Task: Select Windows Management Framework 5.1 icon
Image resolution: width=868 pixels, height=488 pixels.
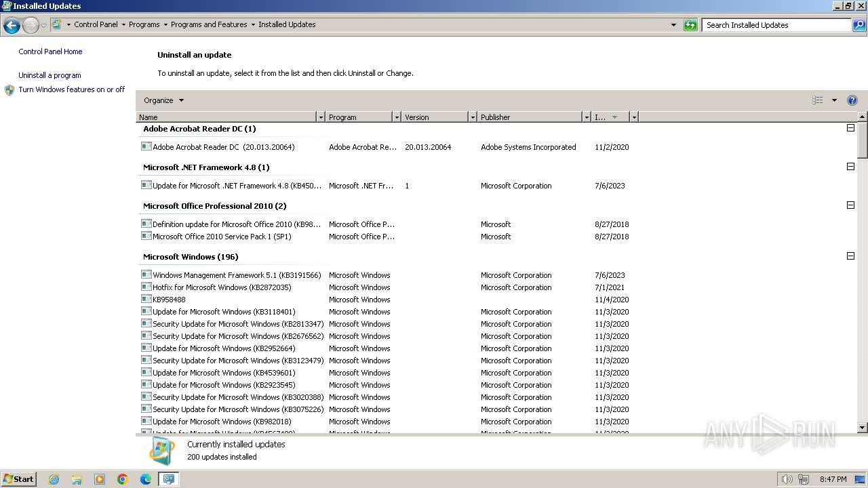Action: click(x=146, y=274)
